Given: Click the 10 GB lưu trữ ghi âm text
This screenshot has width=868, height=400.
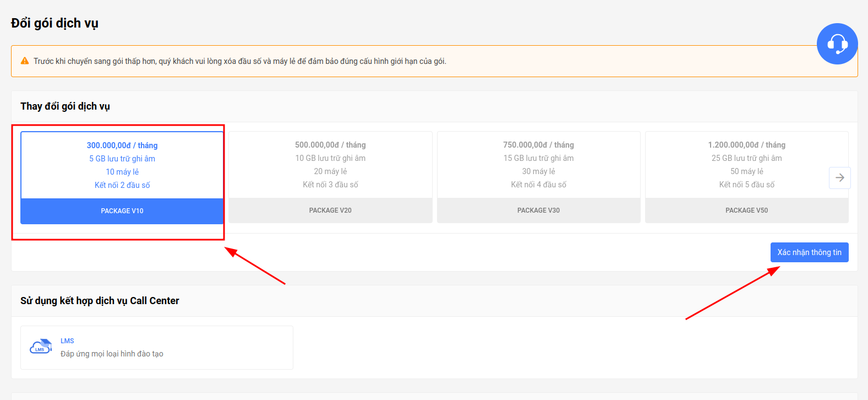Looking at the screenshot, I should pos(330,158).
